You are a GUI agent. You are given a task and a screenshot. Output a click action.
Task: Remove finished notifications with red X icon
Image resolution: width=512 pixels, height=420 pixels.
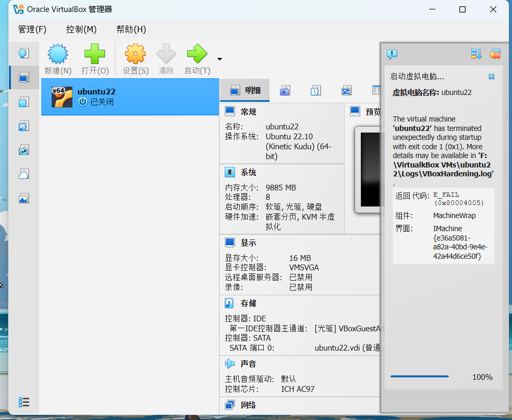click(x=495, y=54)
